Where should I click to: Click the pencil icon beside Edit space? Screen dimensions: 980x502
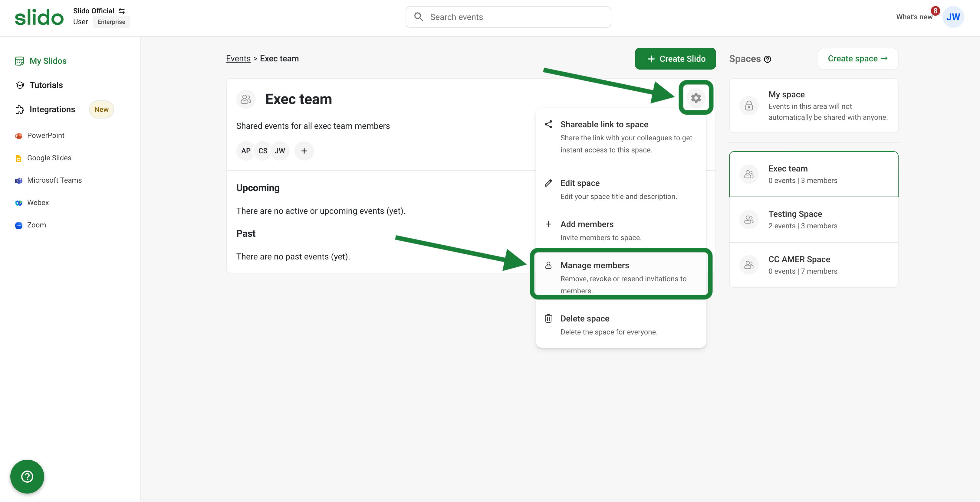548,183
